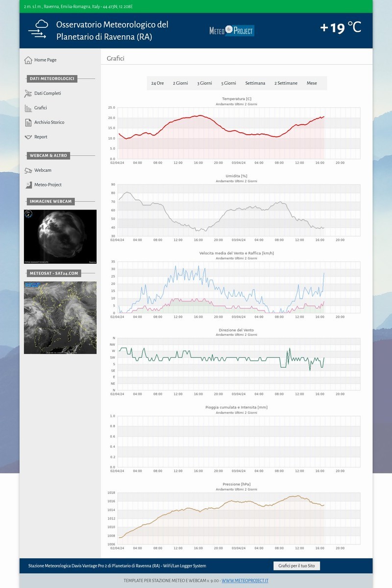Open the WWW.METEOPROJECT.IT footer link
This screenshot has height=588, width=392.
(x=245, y=581)
